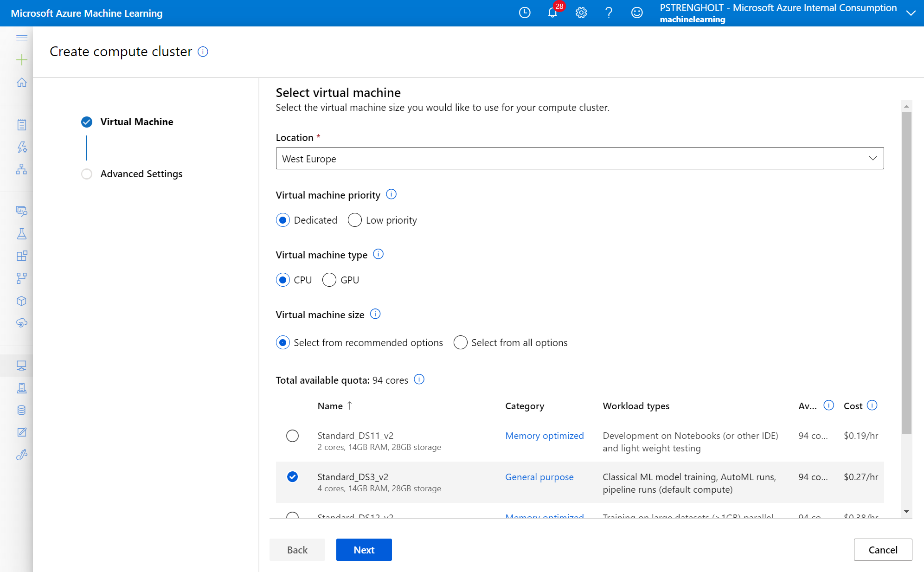This screenshot has height=572, width=924.
Task: Open the notifications bell icon
Action: pyautogui.click(x=552, y=13)
